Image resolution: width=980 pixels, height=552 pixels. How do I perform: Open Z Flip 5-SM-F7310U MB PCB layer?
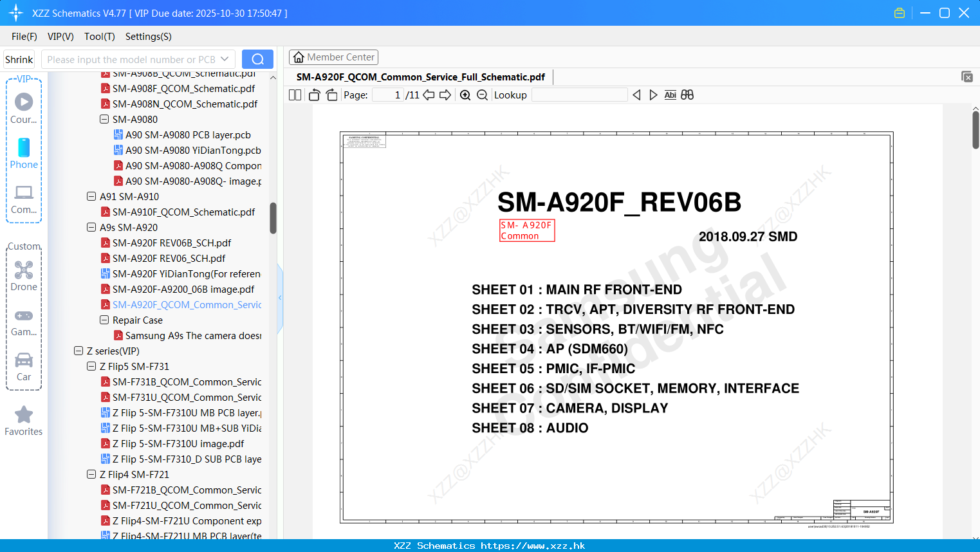[x=187, y=412]
